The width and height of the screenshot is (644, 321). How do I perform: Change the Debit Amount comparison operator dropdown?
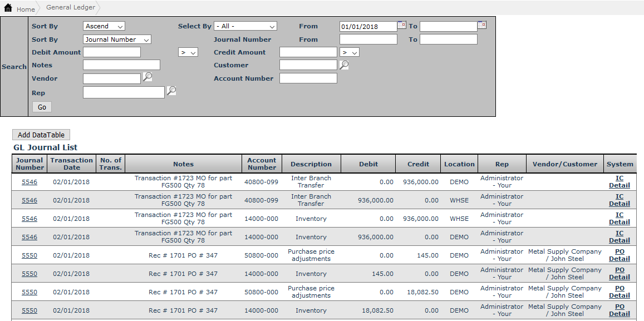[188, 52]
